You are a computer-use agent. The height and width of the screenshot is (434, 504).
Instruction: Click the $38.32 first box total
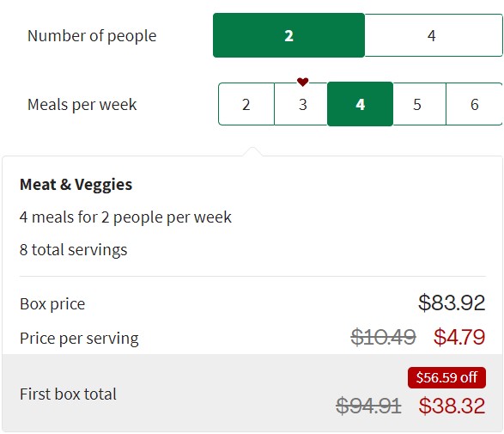click(x=452, y=406)
